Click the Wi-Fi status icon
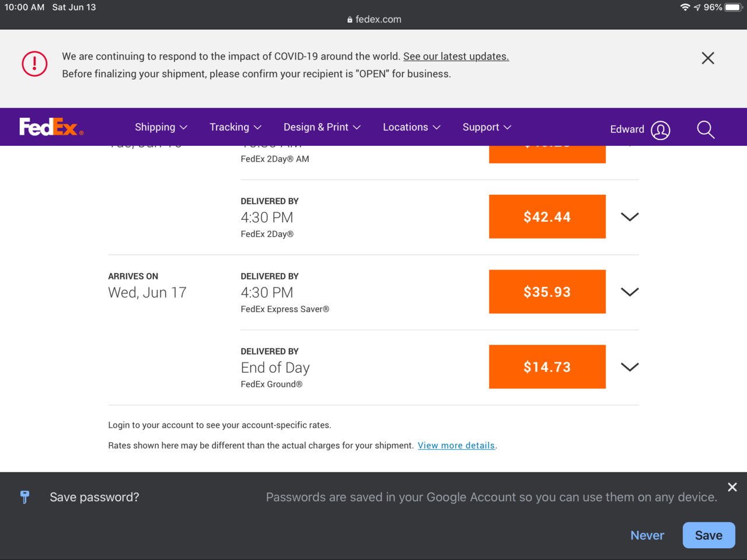The height and width of the screenshot is (560, 747). (685, 7)
